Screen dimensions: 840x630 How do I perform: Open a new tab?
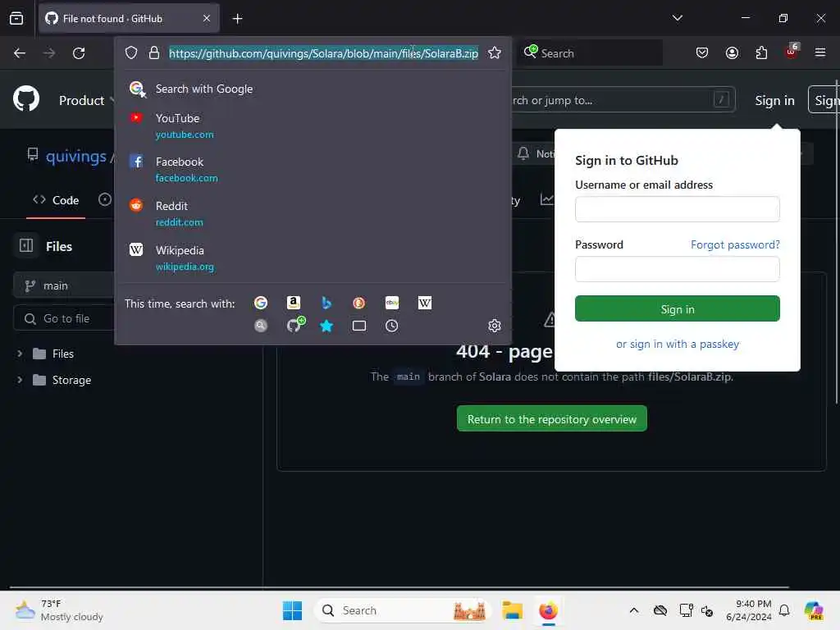click(x=237, y=19)
